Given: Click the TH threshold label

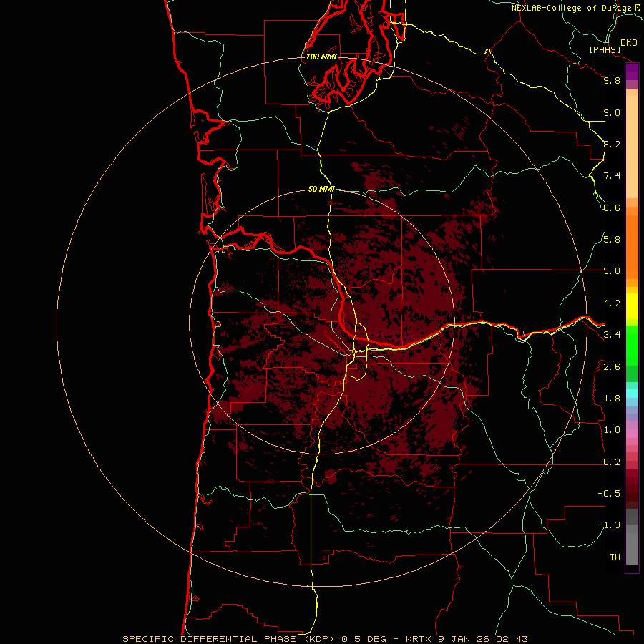Looking at the screenshot, I should coord(615,557).
